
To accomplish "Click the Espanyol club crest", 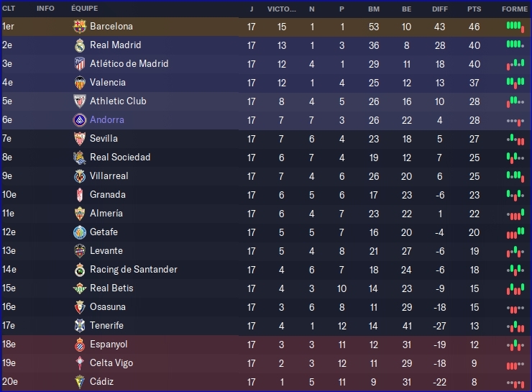I will point(80,345).
